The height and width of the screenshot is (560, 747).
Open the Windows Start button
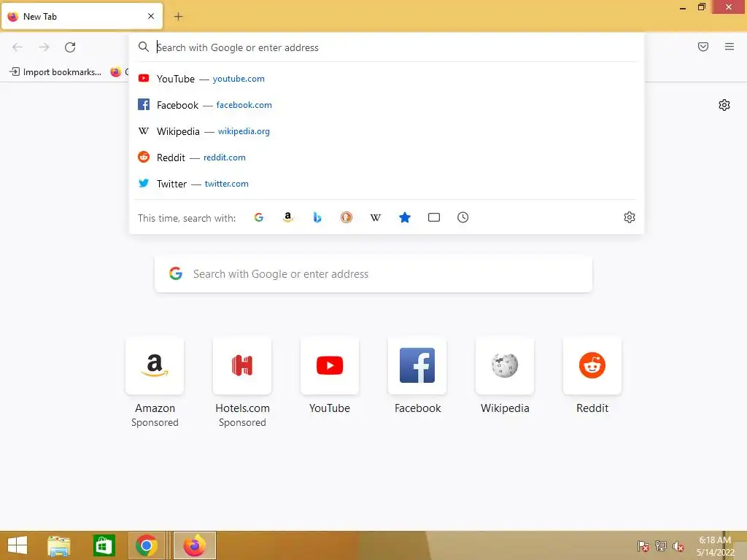pyautogui.click(x=18, y=545)
